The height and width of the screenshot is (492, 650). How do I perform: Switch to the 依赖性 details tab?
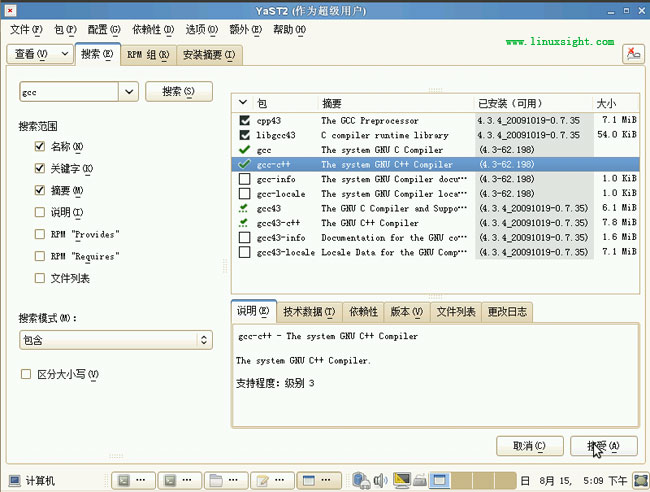click(363, 312)
